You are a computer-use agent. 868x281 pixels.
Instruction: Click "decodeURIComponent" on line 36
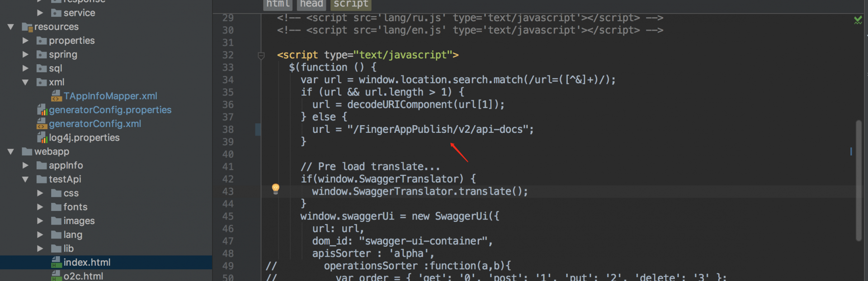[400, 105]
